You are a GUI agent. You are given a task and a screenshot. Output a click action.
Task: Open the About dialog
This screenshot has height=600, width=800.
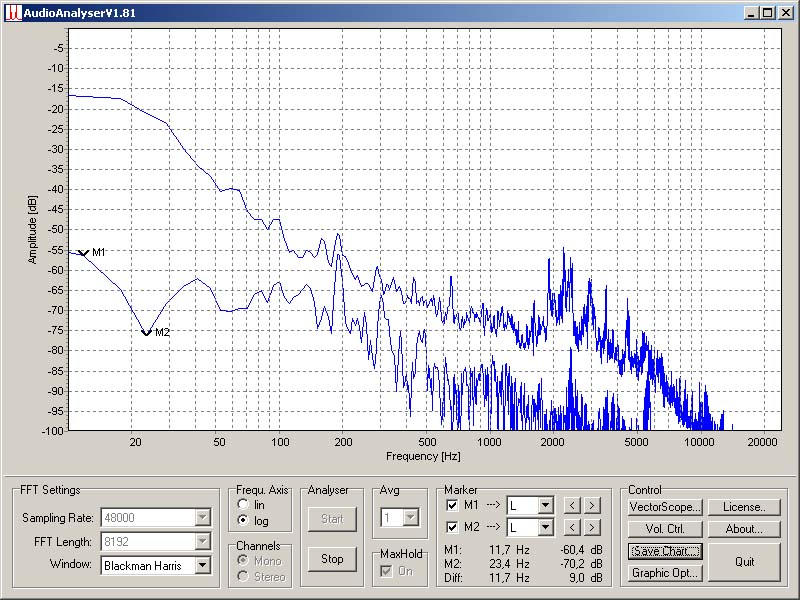point(744,529)
